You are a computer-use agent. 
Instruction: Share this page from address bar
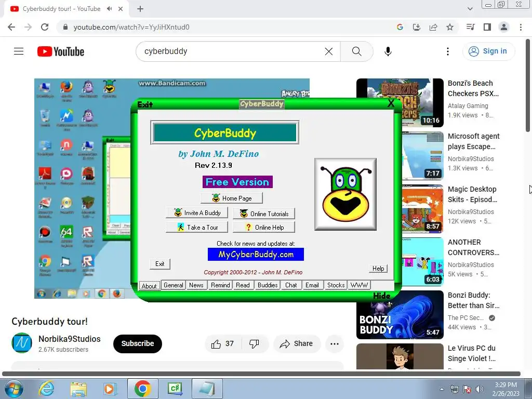click(433, 27)
